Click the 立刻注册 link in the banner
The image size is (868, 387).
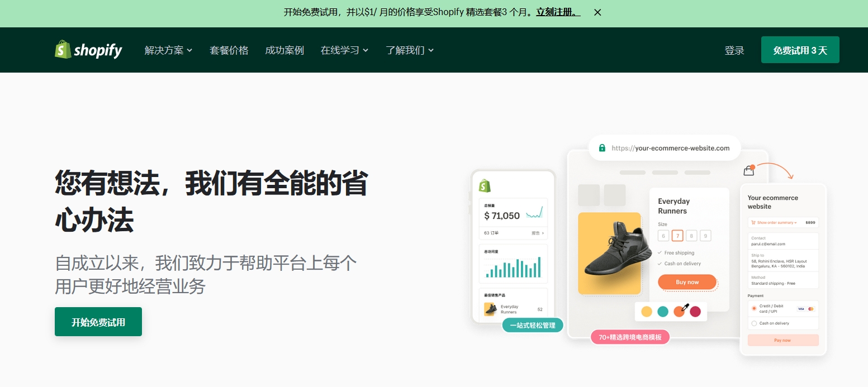[x=558, y=12]
